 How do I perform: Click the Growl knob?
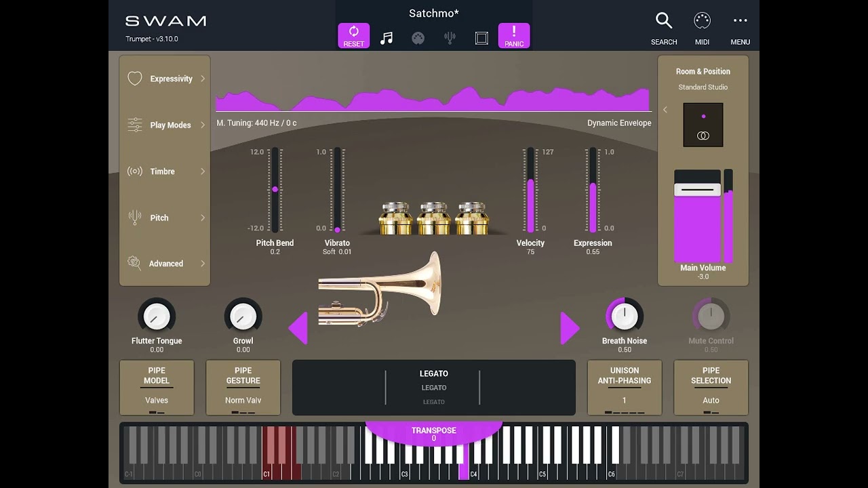pos(243,316)
